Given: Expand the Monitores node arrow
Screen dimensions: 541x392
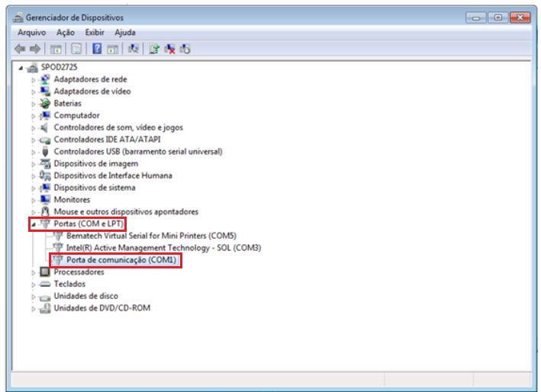Looking at the screenshot, I should pos(34,201).
